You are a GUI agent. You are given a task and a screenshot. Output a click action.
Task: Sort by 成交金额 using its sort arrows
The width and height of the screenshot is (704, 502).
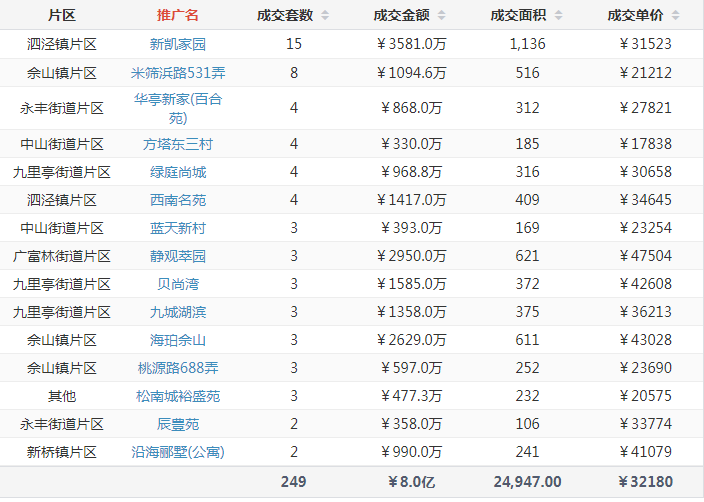442,15
